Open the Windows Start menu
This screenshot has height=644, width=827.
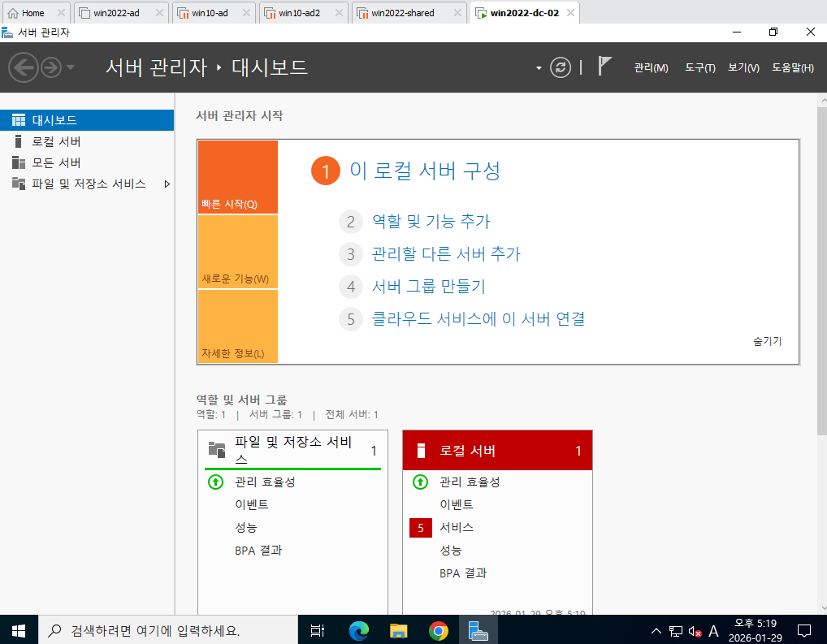tap(19, 629)
